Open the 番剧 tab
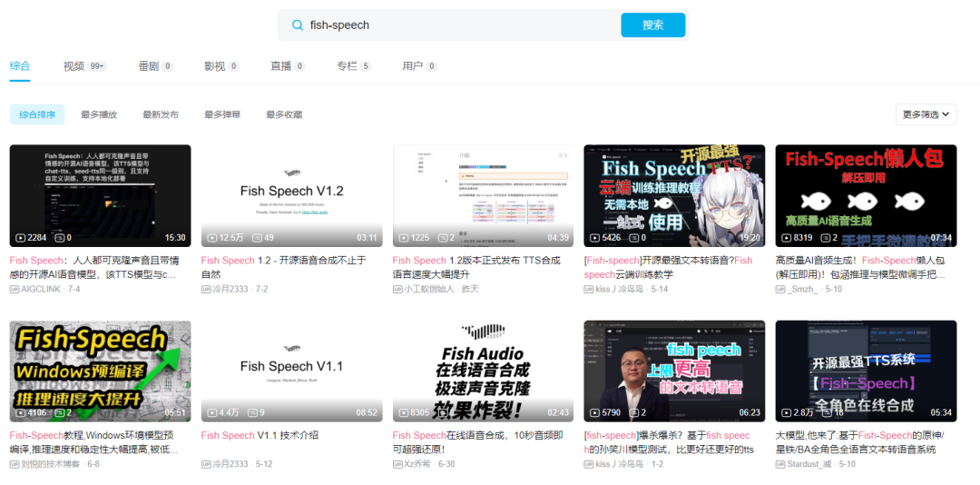Viewport: 980px width, 485px height. [x=156, y=66]
